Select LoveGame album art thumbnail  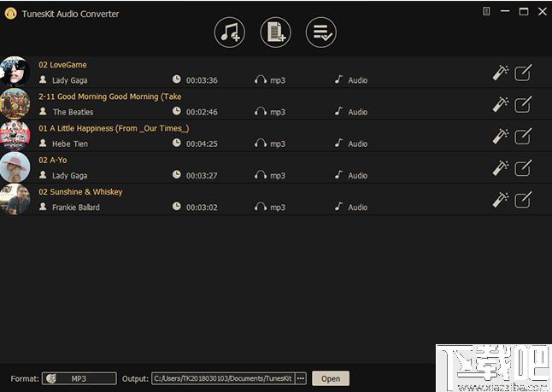[15, 72]
